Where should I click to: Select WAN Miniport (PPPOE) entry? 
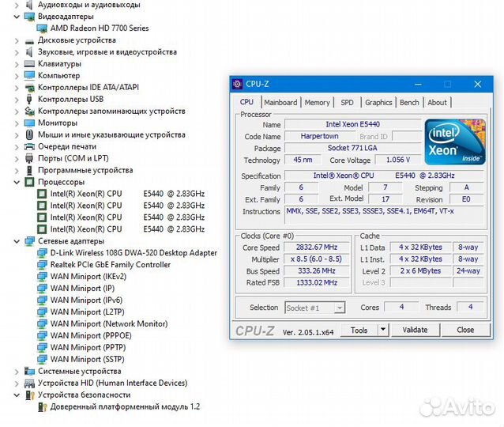91,336
